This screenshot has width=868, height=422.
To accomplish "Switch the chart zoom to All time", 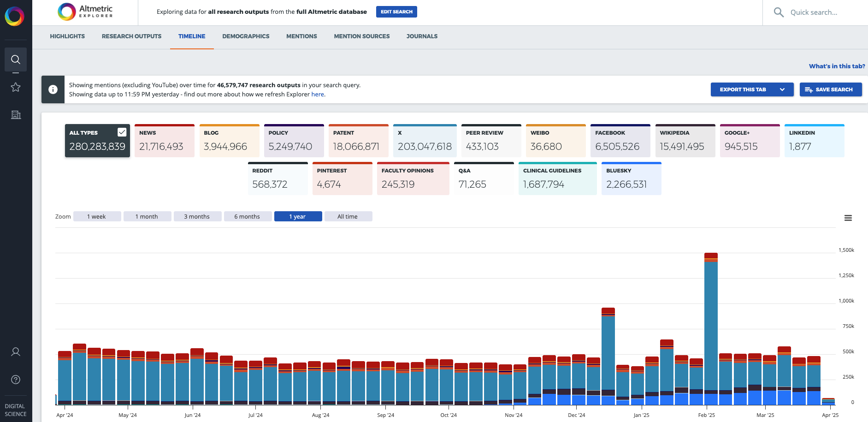I will 348,216.
